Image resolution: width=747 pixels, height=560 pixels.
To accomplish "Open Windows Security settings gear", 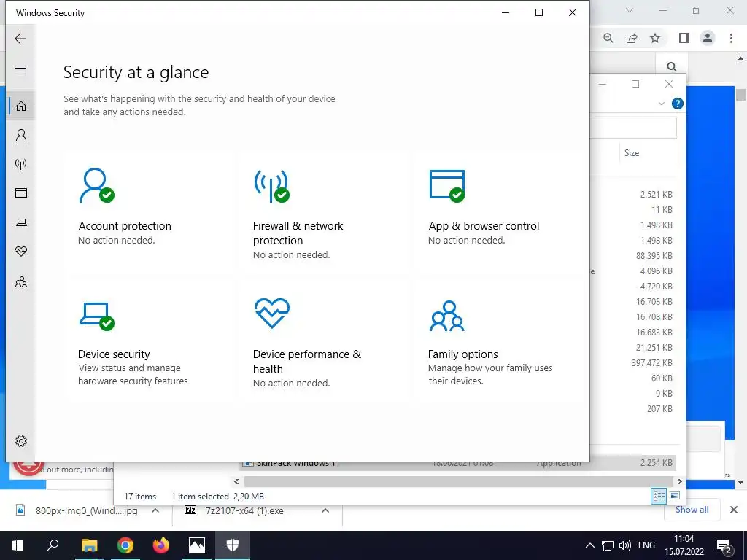I will click(21, 441).
